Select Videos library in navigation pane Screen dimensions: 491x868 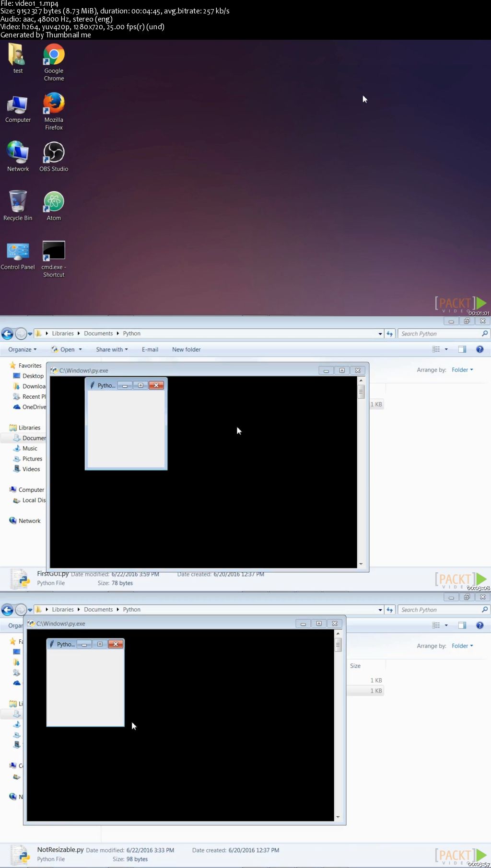tap(27, 469)
